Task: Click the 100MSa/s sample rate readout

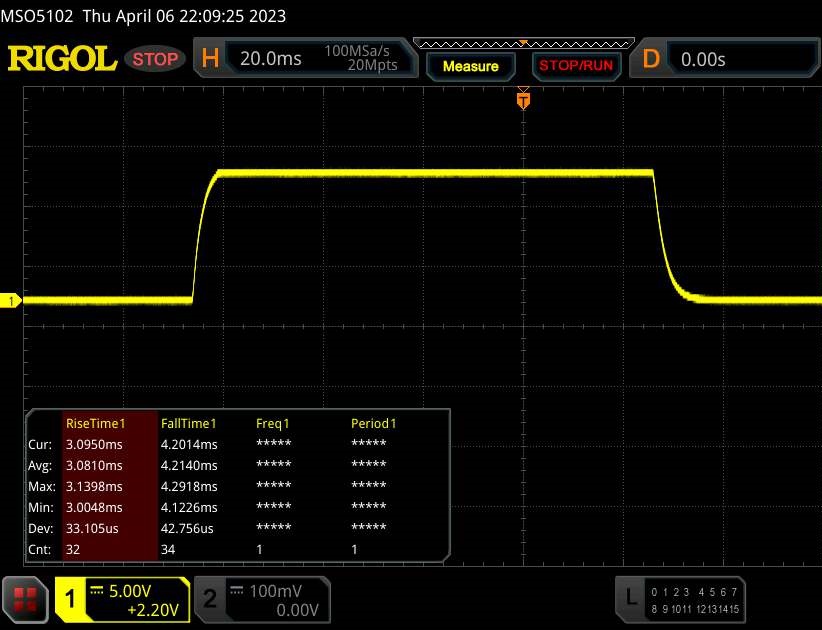Action: (357, 51)
